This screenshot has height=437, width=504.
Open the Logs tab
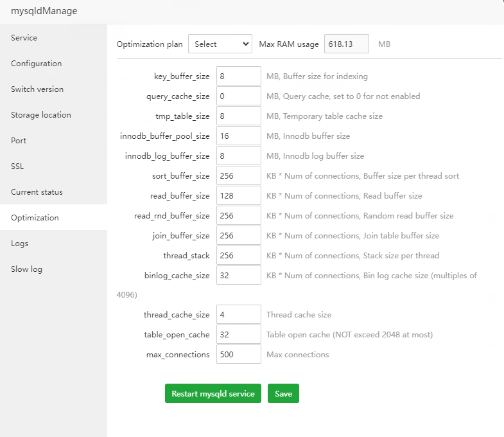pos(20,244)
